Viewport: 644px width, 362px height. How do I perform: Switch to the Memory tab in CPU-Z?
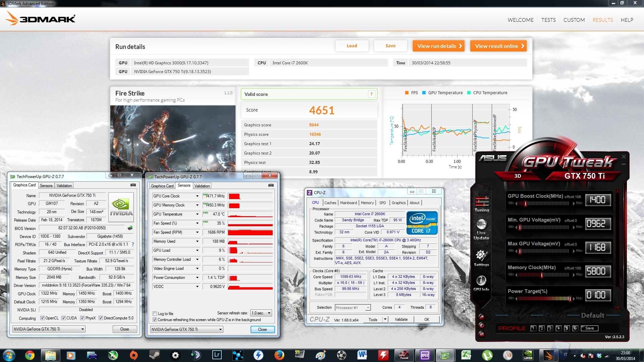[367, 202]
